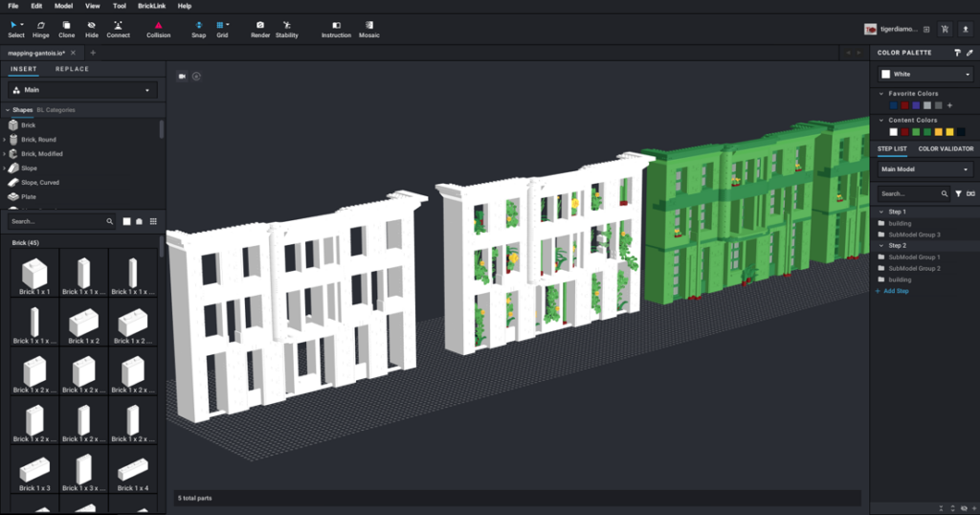Viewport: 980px width, 515px height.
Task: Select the paint roller icon
Action: (x=957, y=53)
